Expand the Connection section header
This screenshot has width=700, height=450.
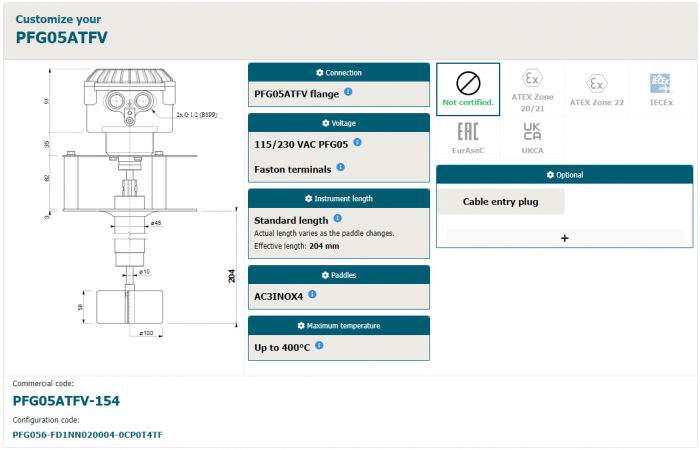tap(338, 73)
